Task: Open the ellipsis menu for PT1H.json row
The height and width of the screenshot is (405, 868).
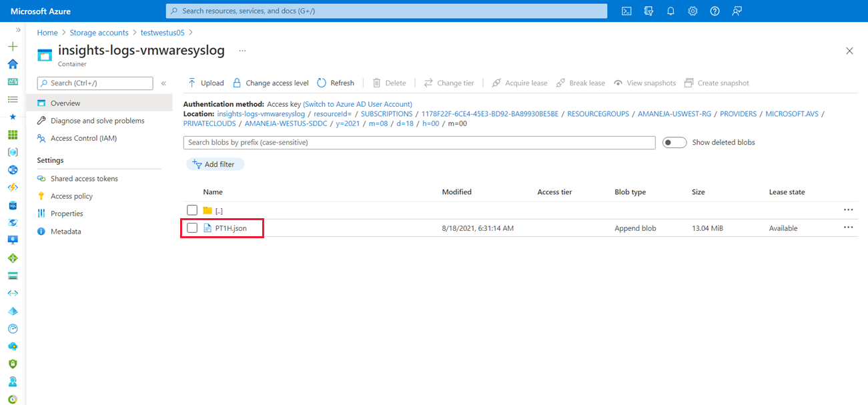Action: point(849,228)
